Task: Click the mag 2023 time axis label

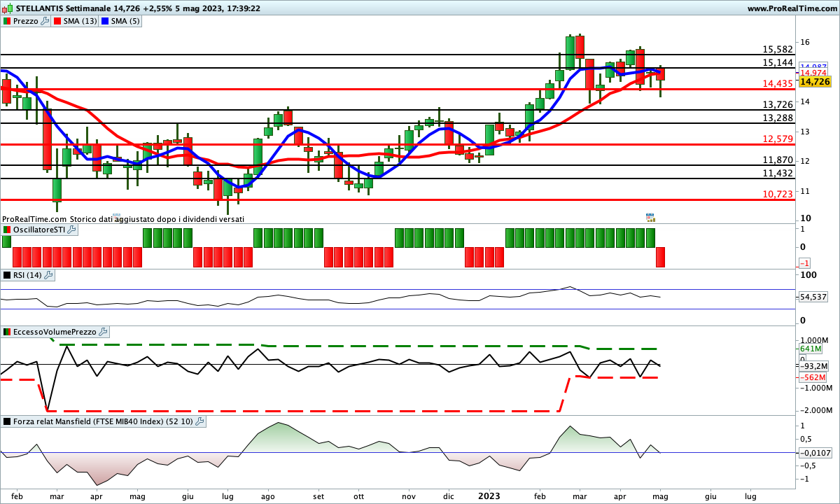Action: 661,496
